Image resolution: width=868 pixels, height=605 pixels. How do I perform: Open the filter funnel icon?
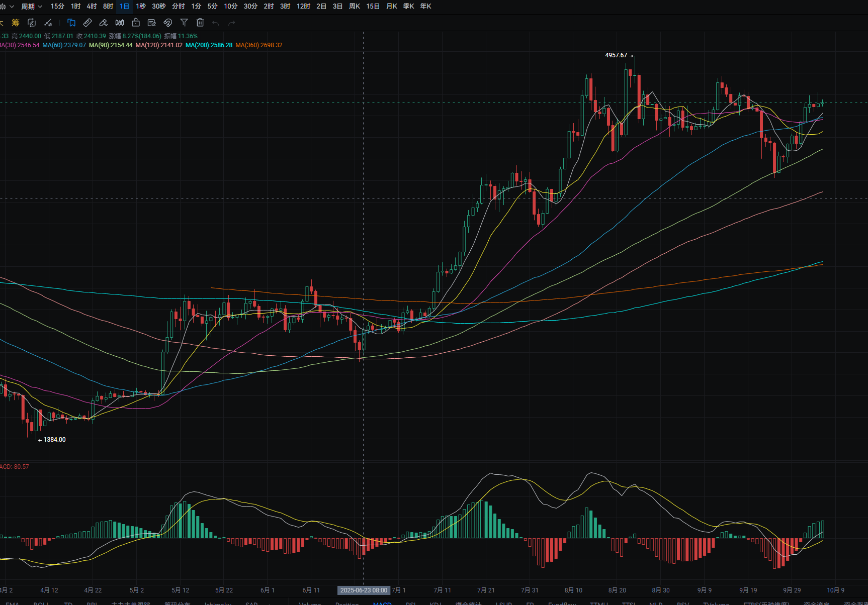click(x=184, y=23)
